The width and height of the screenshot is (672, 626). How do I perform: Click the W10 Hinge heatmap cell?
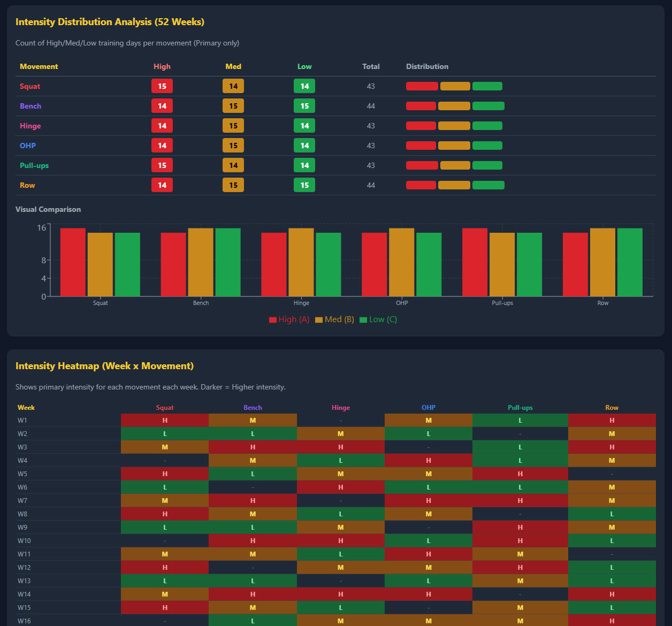pyautogui.click(x=341, y=541)
